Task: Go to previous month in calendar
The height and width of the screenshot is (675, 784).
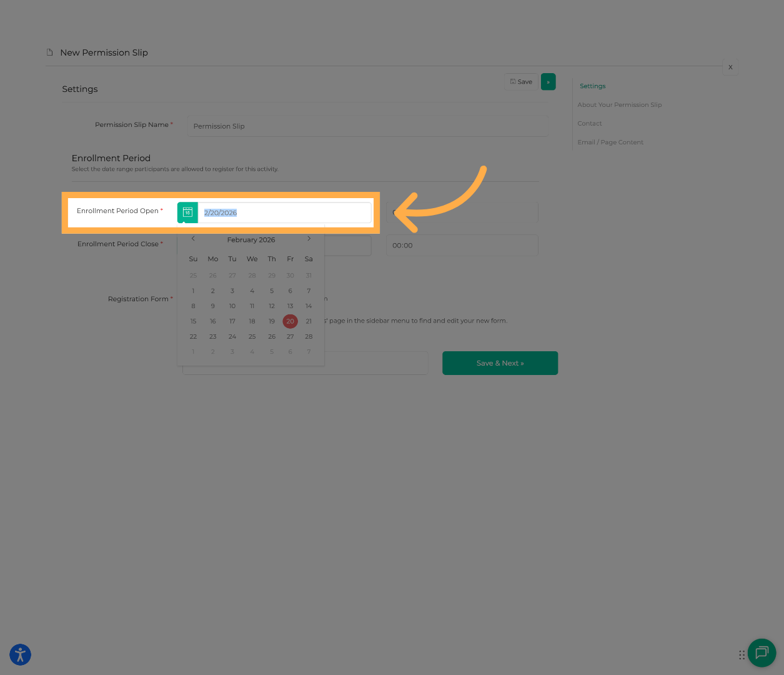Action: (x=193, y=239)
